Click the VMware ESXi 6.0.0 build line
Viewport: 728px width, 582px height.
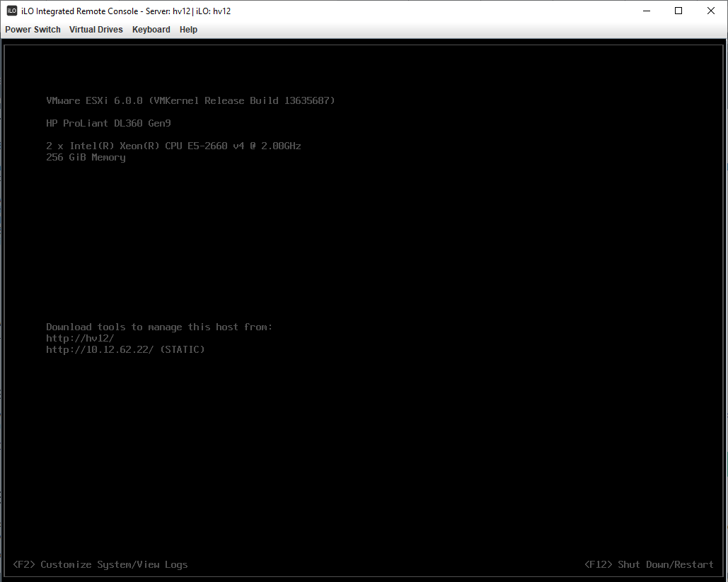[190, 100]
